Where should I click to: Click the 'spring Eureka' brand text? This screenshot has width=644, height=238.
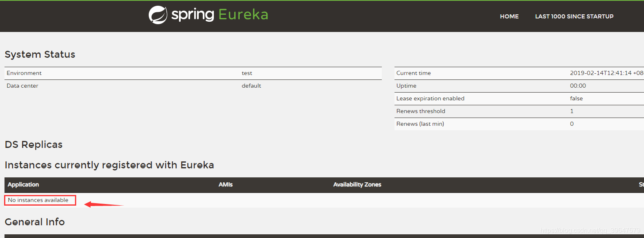220,15
